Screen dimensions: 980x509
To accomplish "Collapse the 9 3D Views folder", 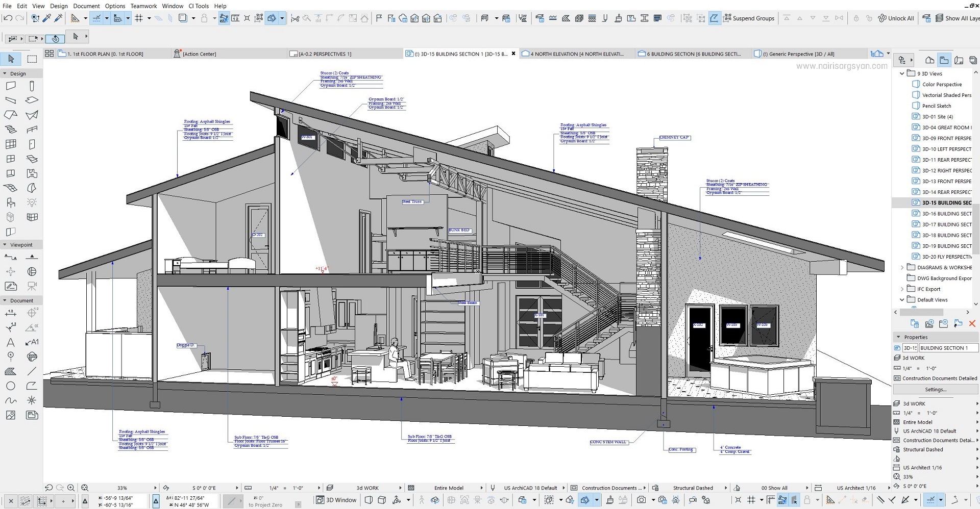I will (902, 73).
